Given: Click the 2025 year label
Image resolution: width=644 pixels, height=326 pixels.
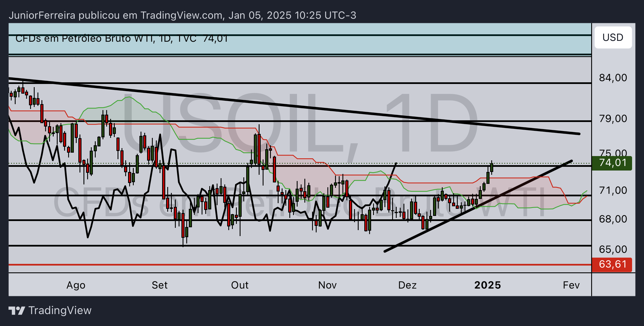Looking at the screenshot, I should pos(488,285).
